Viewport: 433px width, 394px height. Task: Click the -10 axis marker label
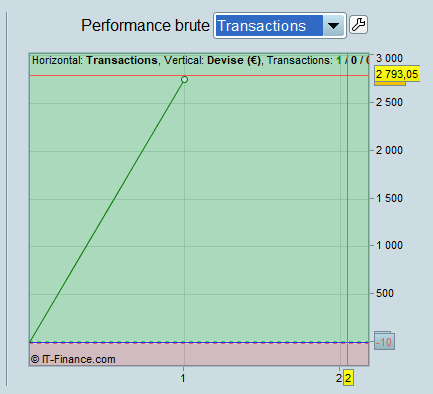tap(385, 342)
